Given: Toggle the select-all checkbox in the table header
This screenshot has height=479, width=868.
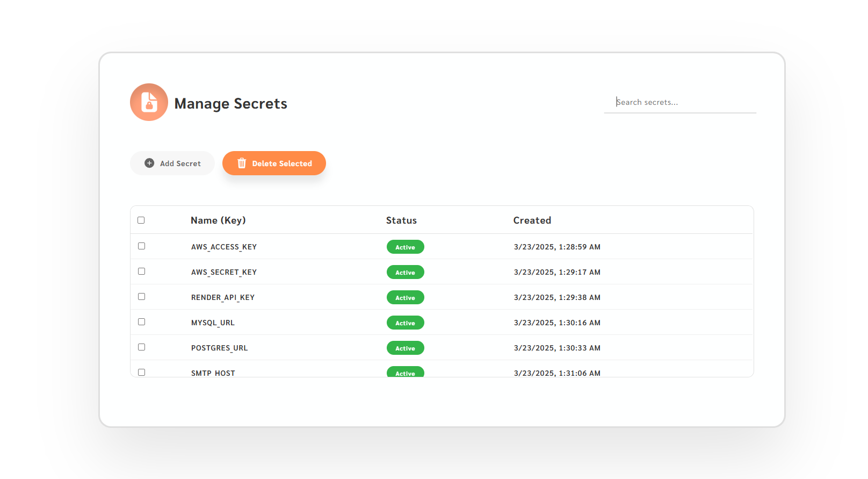Looking at the screenshot, I should (141, 220).
